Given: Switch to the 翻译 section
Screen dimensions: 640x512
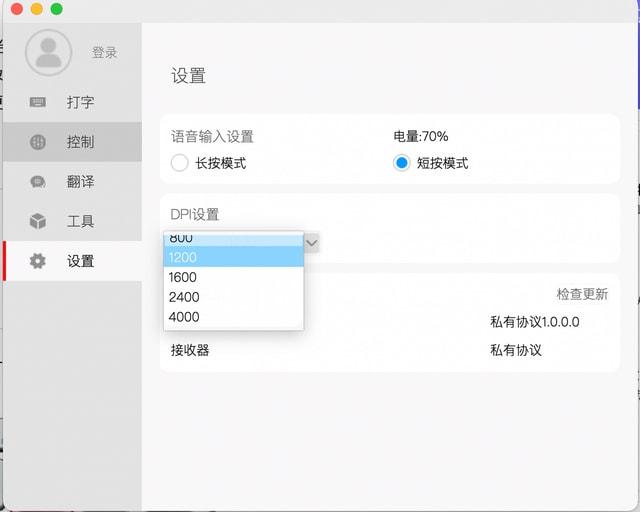Looking at the screenshot, I should coord(73,181).
